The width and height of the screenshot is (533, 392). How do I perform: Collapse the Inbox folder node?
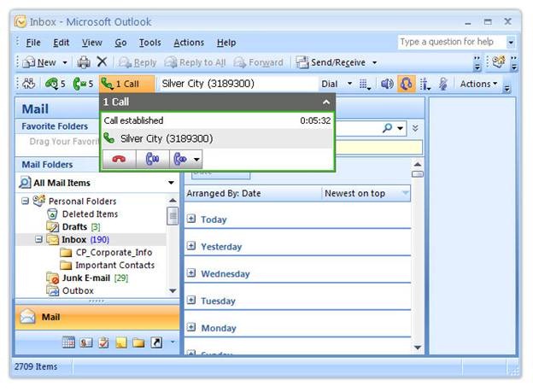pos(38,240)
